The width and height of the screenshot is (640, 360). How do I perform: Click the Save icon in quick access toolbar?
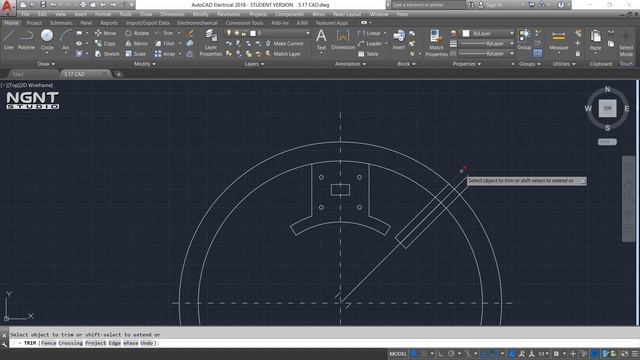pos(43,5)
